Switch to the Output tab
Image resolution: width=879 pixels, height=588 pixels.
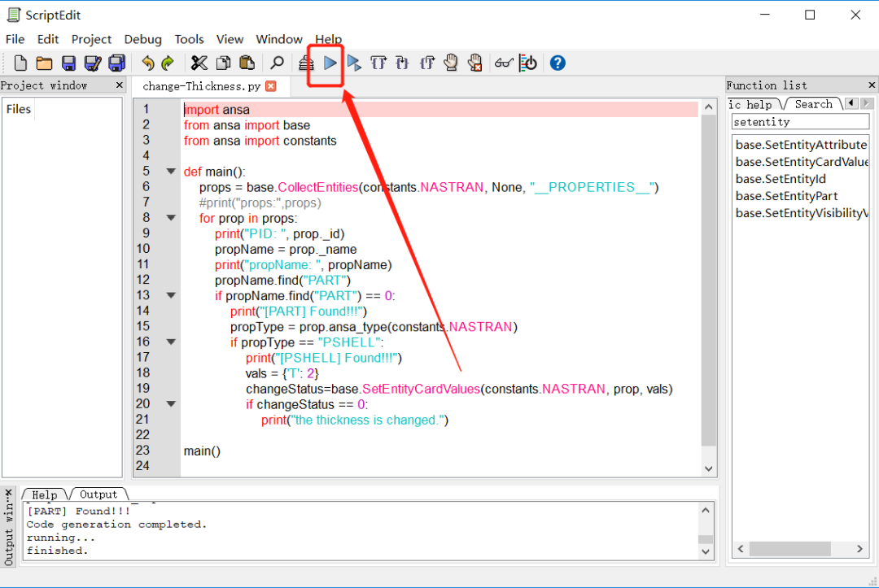tap(98, 494)
